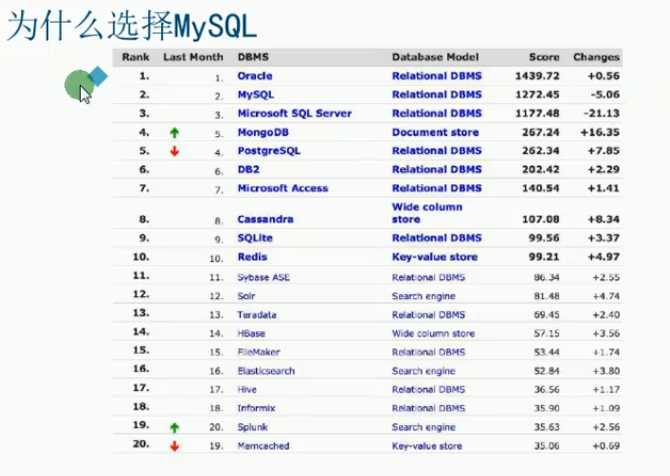
Task: Open Relational DBMS link in SQLite row
Action: click(437, 238)
